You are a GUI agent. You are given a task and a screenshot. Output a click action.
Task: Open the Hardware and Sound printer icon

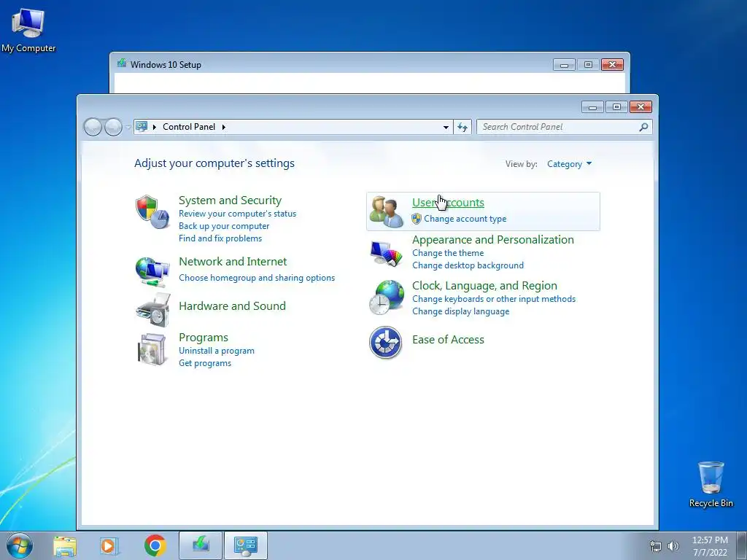point(153,310)
